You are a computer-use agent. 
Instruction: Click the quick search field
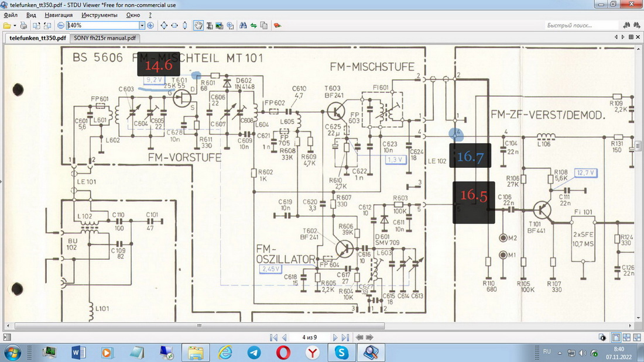pyautogui.click(x=581, y=26)
